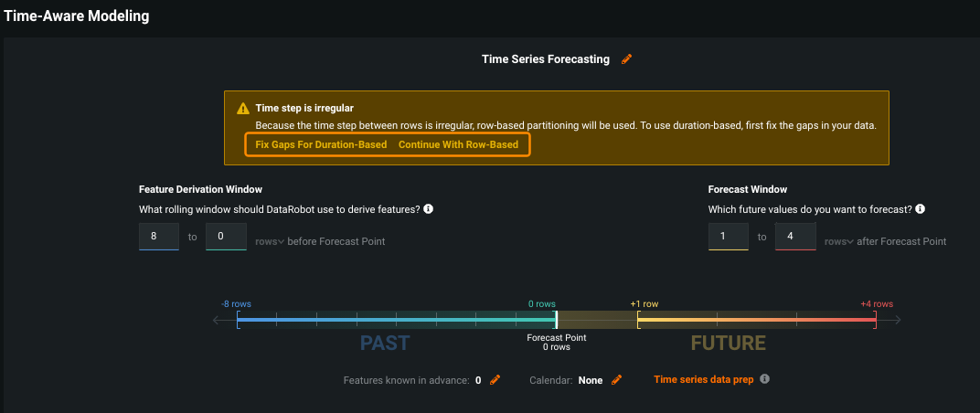Choose Continue With Row-Based

458,144
